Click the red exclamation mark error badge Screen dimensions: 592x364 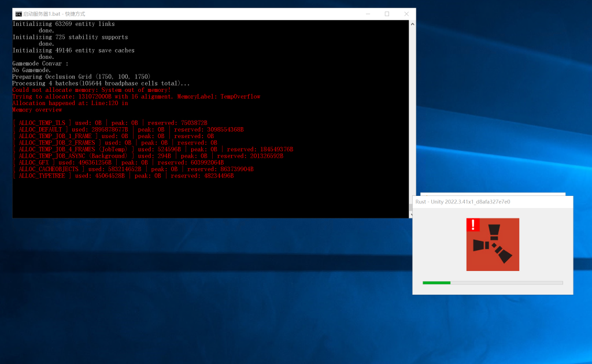coord(473,225)
